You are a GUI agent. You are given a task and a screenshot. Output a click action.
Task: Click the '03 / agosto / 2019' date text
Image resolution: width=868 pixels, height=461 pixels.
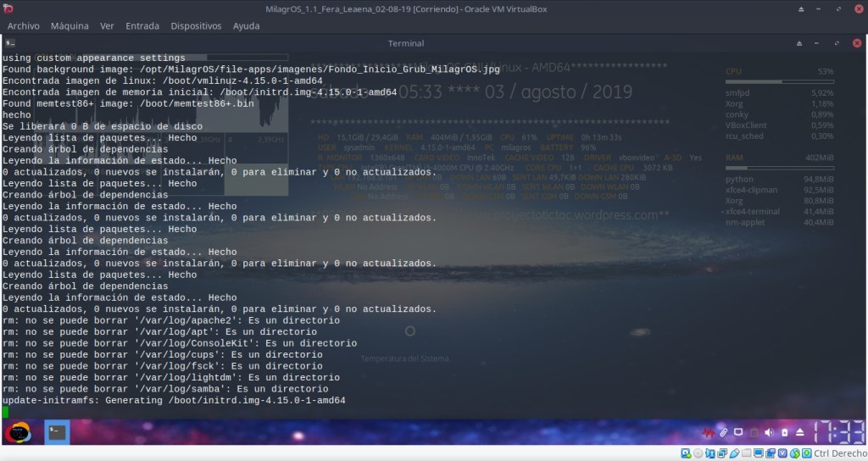coord(559,92)
